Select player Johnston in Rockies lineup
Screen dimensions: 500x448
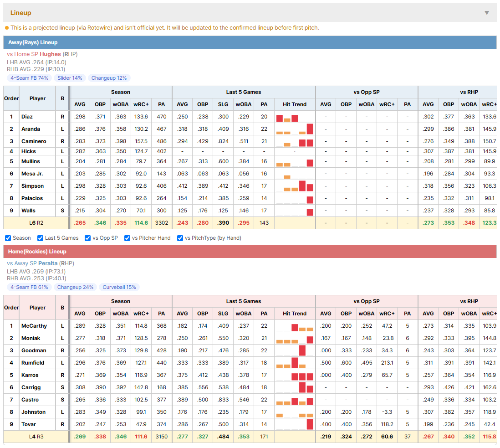coord(34,412)
